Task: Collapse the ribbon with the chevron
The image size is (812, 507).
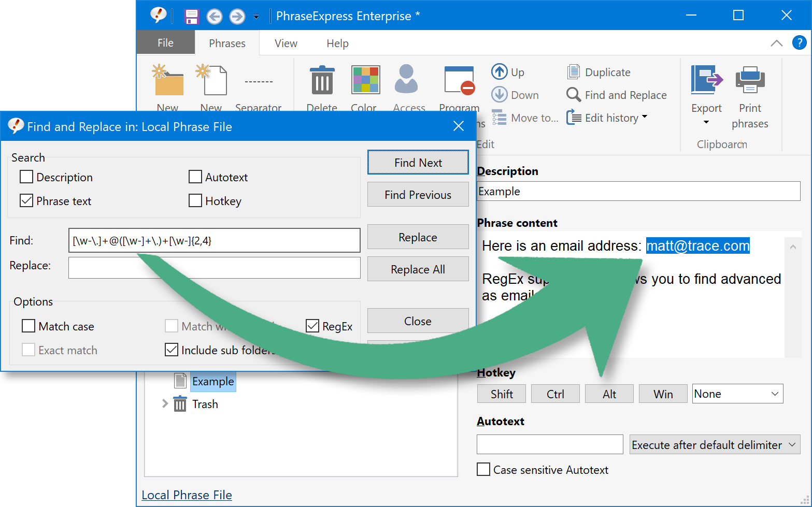Action: click(776, 43)
